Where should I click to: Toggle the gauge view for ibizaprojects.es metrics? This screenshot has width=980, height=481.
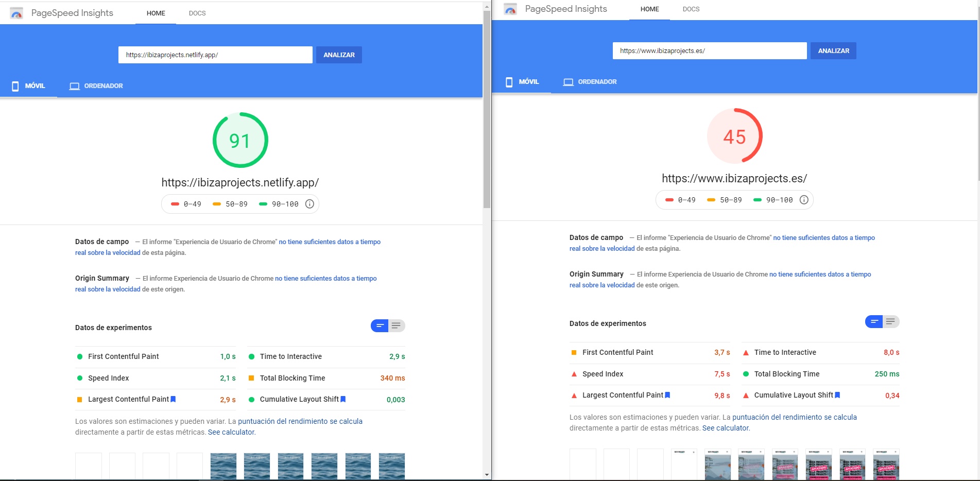coord(874,321)
